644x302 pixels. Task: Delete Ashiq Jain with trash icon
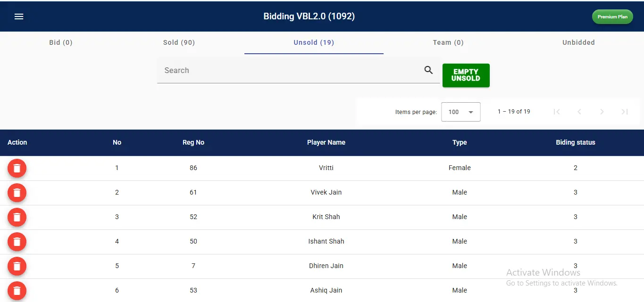click(17, 290)
